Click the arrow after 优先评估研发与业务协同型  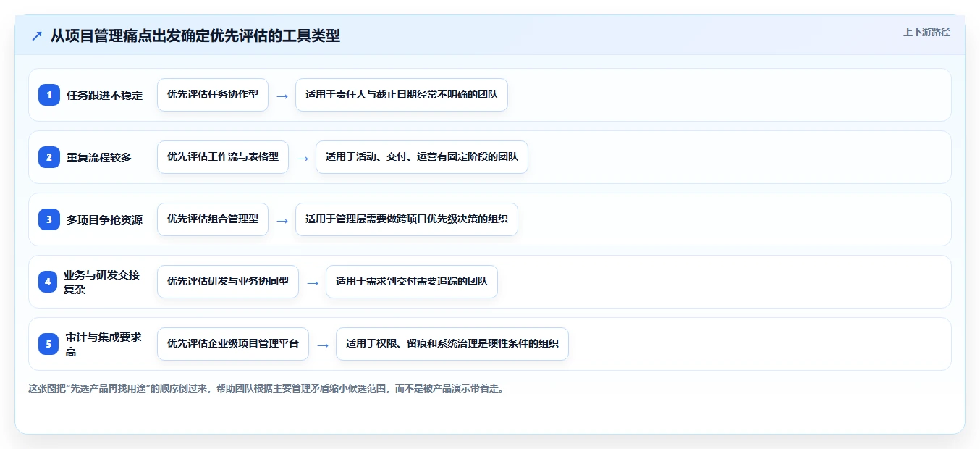click(313, 282)
